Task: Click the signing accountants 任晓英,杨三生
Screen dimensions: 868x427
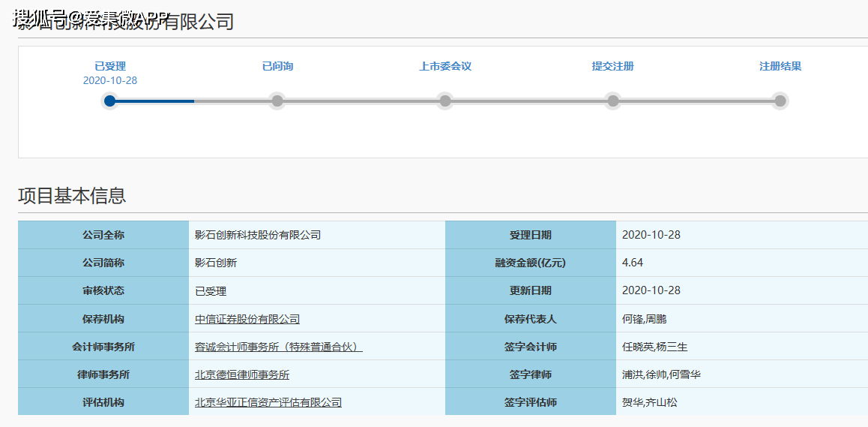Action: 655,347
